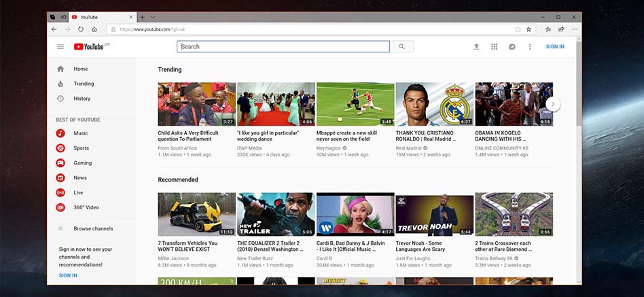The image size is (644, 297).
Task: Click the page vertical scrollbar
Action: (x=579, y=82)
